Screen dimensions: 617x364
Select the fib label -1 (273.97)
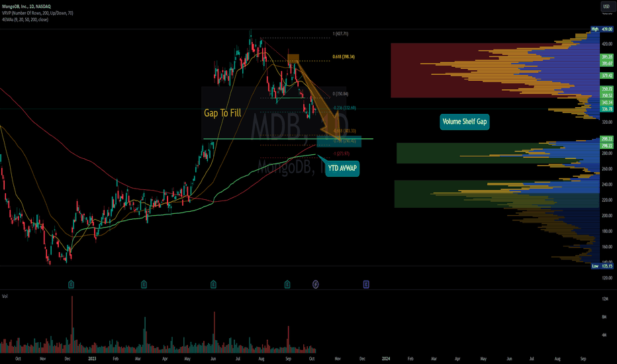pyautogui.click(x=341, y=154)
